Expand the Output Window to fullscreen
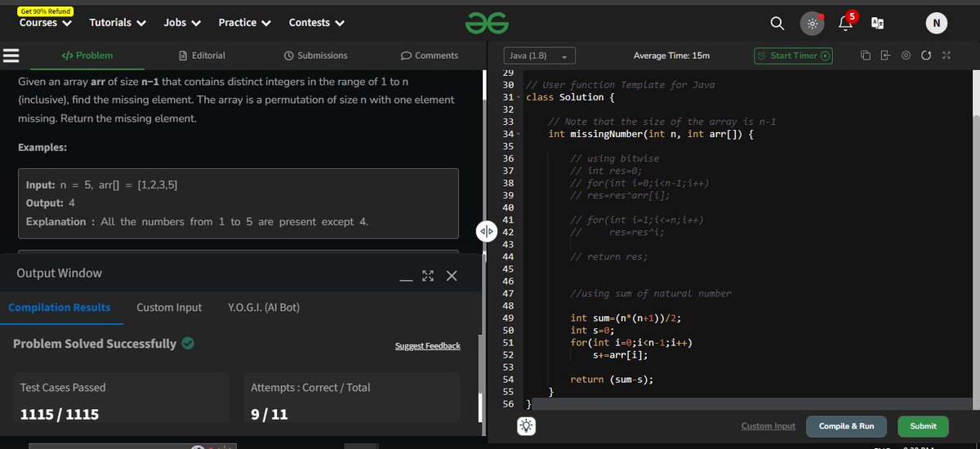 (x=428, y=276)
